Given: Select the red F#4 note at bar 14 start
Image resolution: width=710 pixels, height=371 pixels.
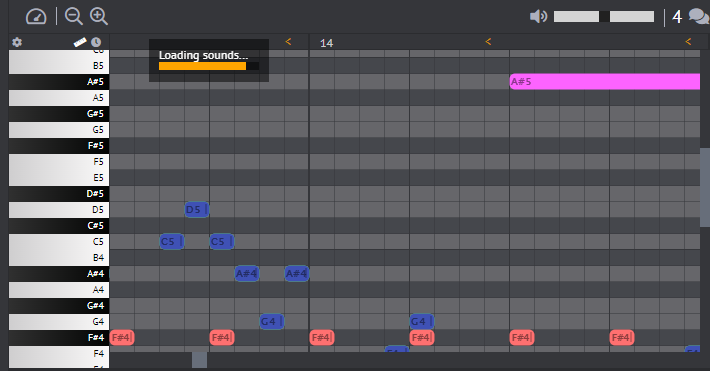Looking at the screenshot, I should (x=322, y=337).
